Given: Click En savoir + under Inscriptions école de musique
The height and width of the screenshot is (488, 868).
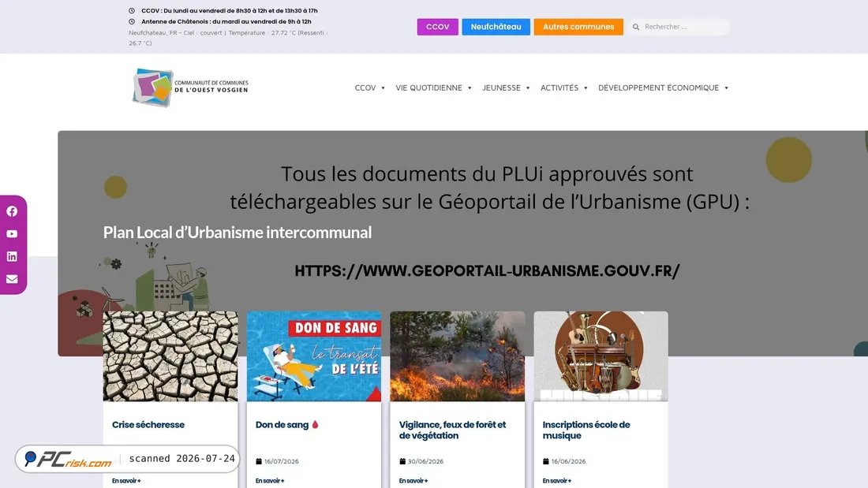Looking at the screenshot, I should tap(557, 481).
